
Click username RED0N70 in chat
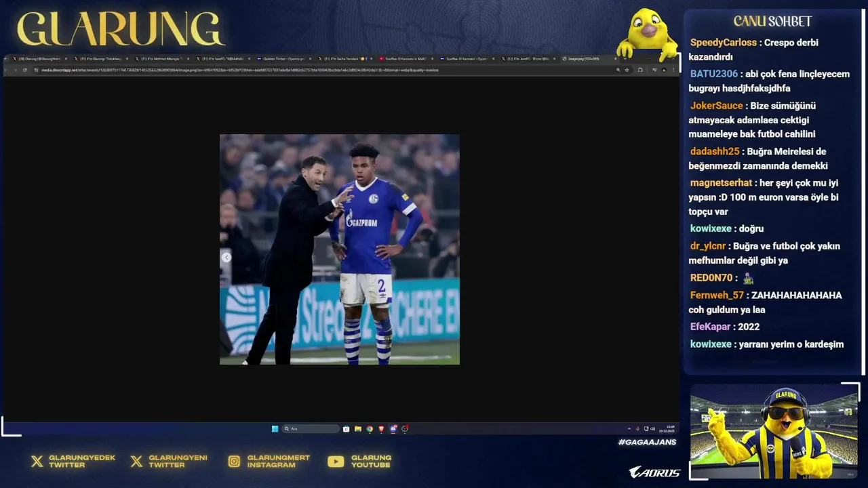711,278
